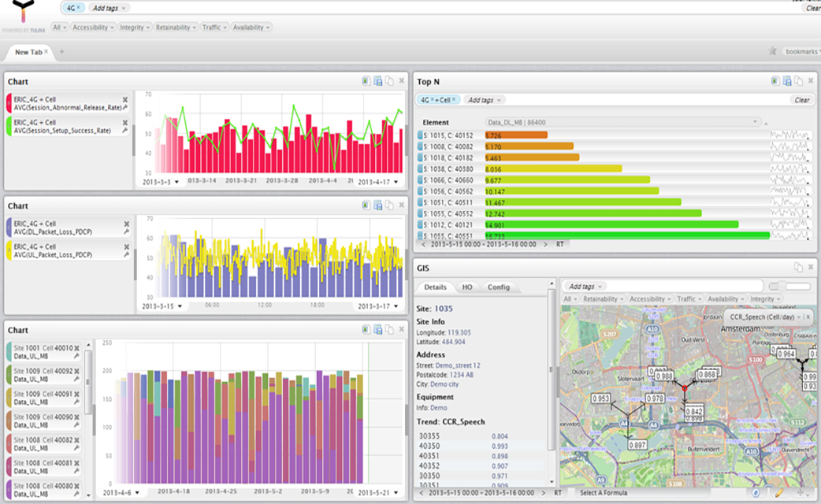Click the save-table icon in the top chart panel

coord(377,81)
